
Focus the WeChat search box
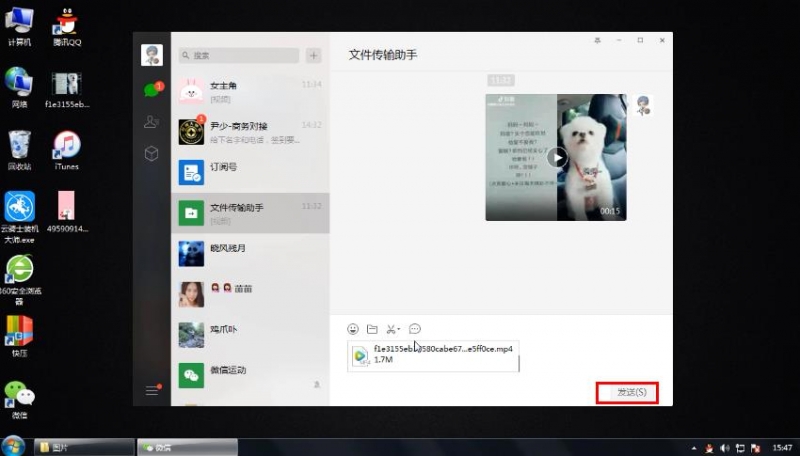239,55
